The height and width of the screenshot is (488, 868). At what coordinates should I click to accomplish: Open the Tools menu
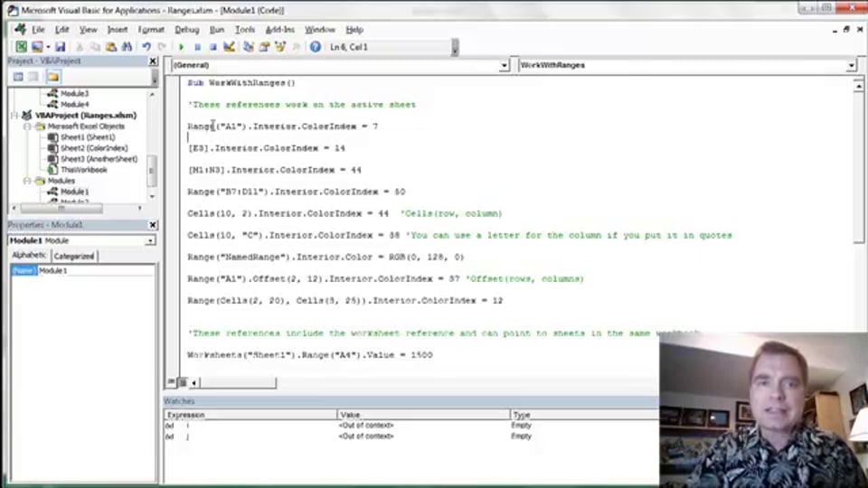point(245,30)
